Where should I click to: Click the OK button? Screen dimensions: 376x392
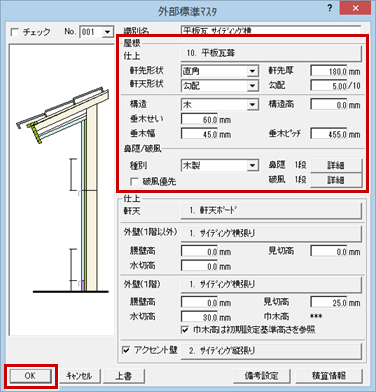30,376
